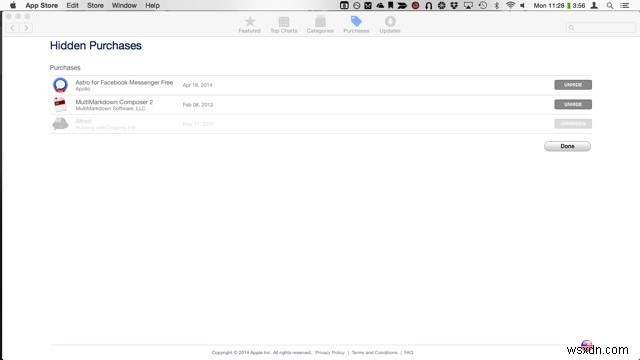The width and height of the screenshot is (640, 360).
Task: Open the AirPlay display menu
Action: [x=468, y=5]
